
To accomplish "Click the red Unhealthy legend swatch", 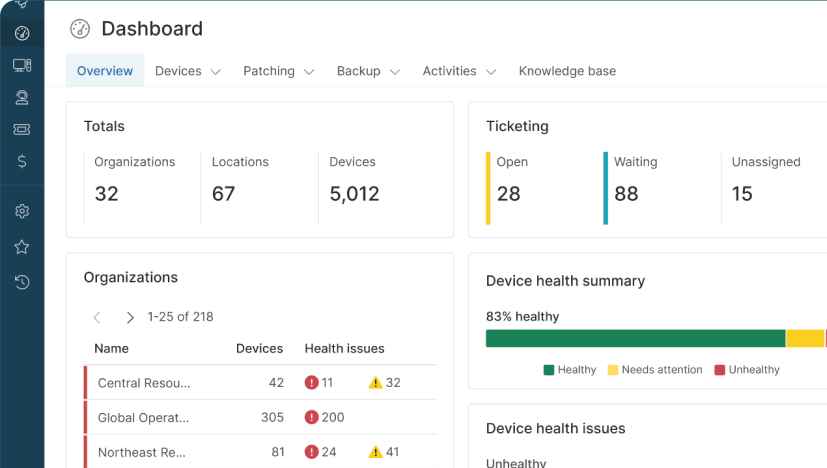I will [x=719, y=370].
